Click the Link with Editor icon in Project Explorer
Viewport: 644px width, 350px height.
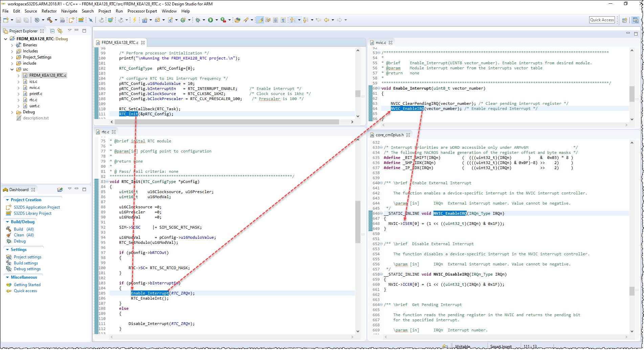60,31
